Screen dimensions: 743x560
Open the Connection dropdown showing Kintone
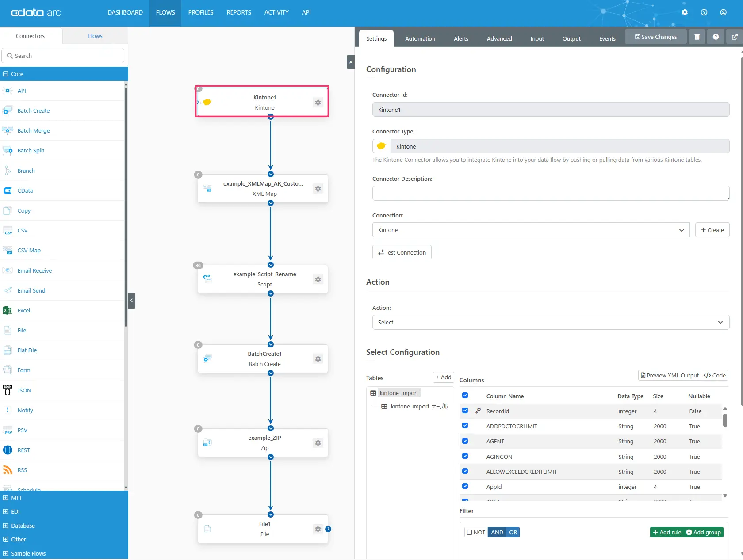point(531,230)
